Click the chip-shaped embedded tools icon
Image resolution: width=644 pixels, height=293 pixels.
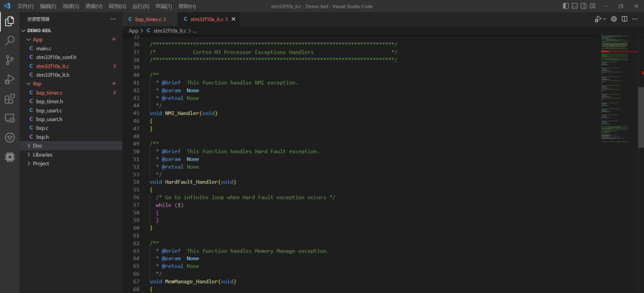click(x=10, y=157)
